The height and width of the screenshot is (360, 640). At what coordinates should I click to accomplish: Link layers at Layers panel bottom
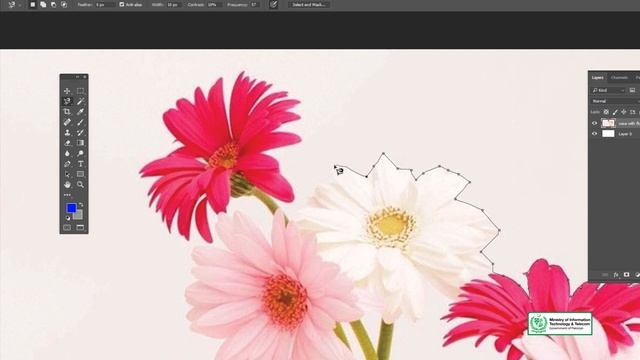click(605, 275)
